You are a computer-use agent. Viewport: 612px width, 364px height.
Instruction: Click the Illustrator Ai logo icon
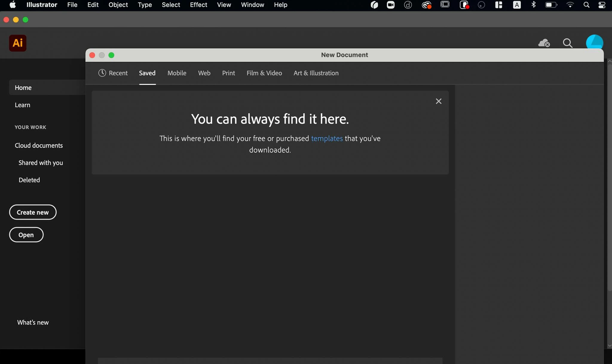click(18, 43)
